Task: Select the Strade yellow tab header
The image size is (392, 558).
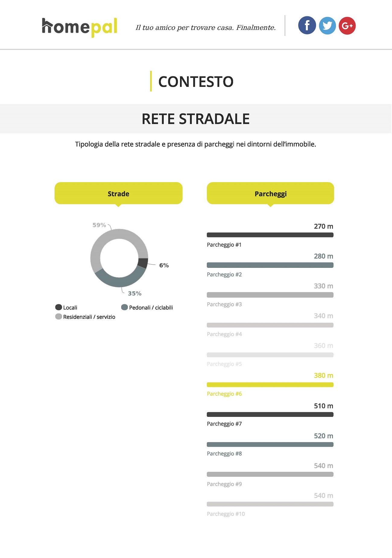Action: pyautogui.click(x=119, y=194)
